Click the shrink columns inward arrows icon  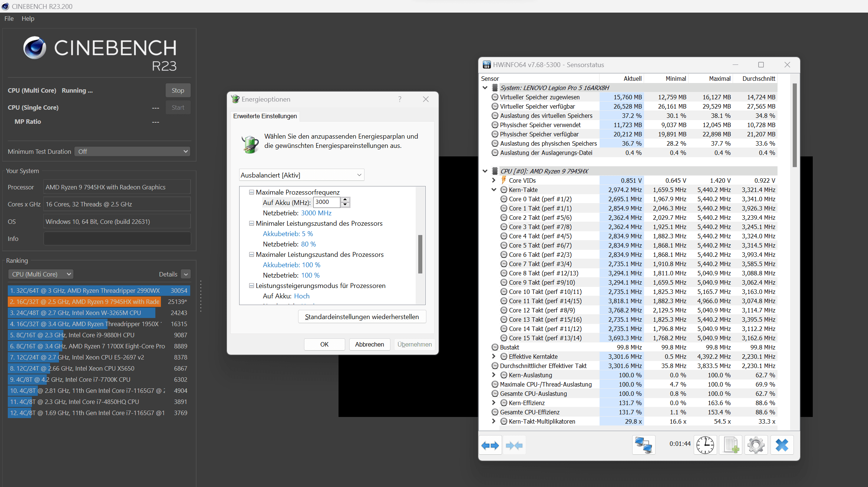[x=514, y=445]
